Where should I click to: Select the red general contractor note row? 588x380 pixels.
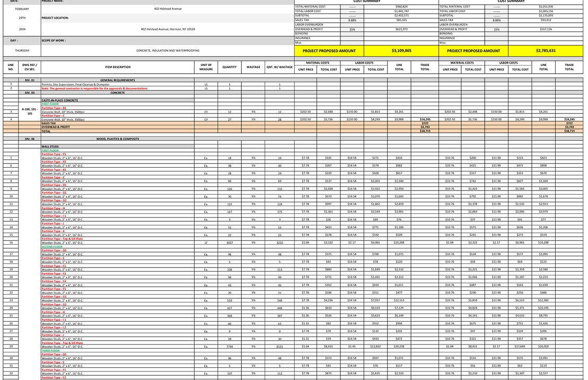click(x=94, y=89)
